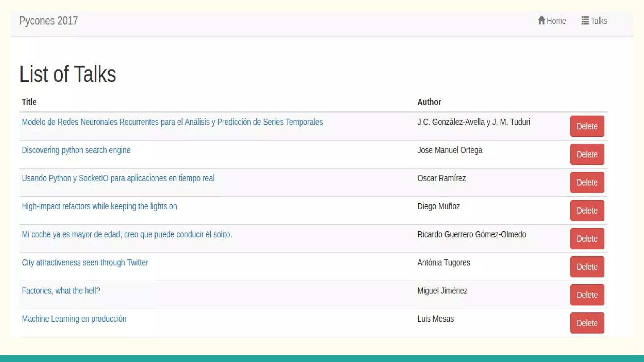Screen dimensions: 644x362
Task: Click the Talks list icon
Action: (x=585, y=20)
